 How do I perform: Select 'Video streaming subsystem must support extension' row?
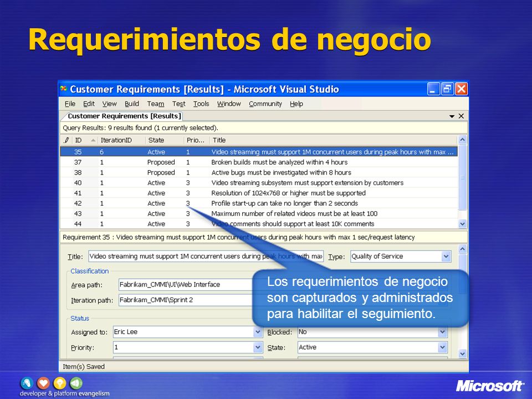click(259, 182)
